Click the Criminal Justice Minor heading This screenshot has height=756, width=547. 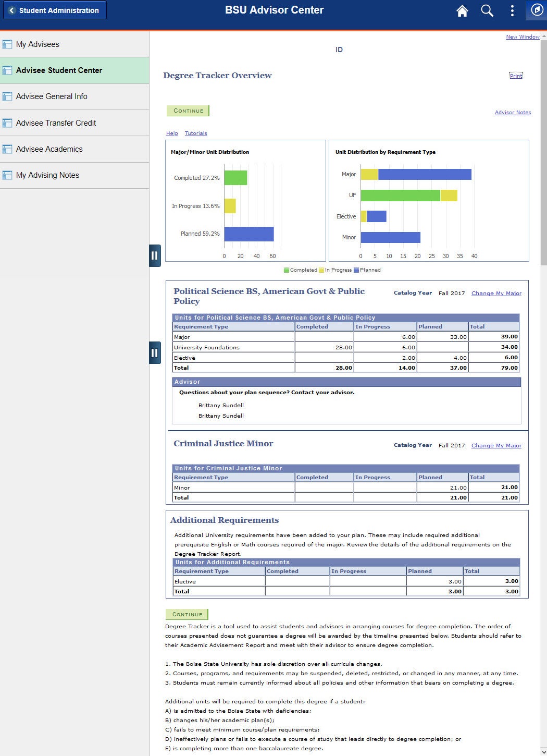(x=223, y=444)
